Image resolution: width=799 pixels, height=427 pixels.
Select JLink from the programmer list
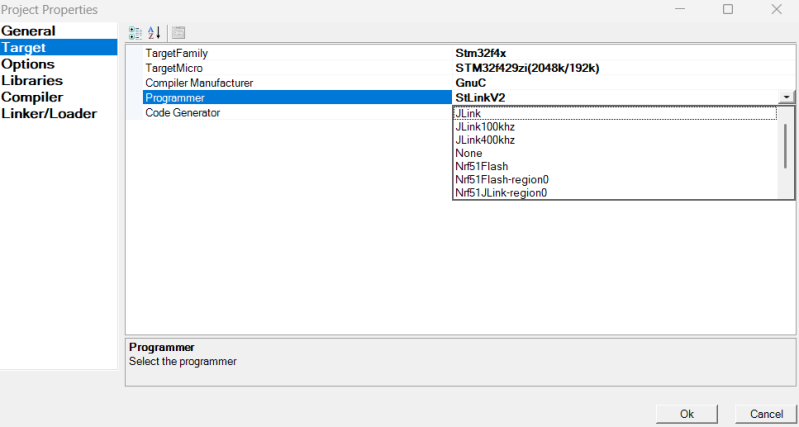click(x=469, y=114)
